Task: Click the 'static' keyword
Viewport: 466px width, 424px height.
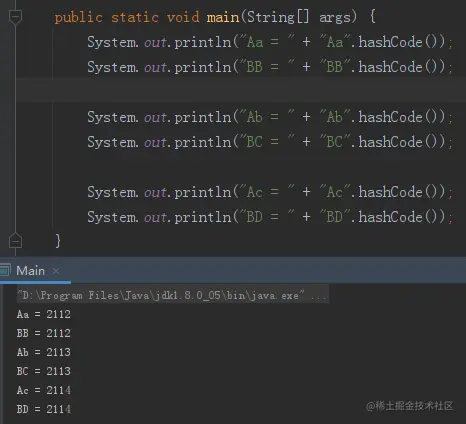Action: [135, 17]
